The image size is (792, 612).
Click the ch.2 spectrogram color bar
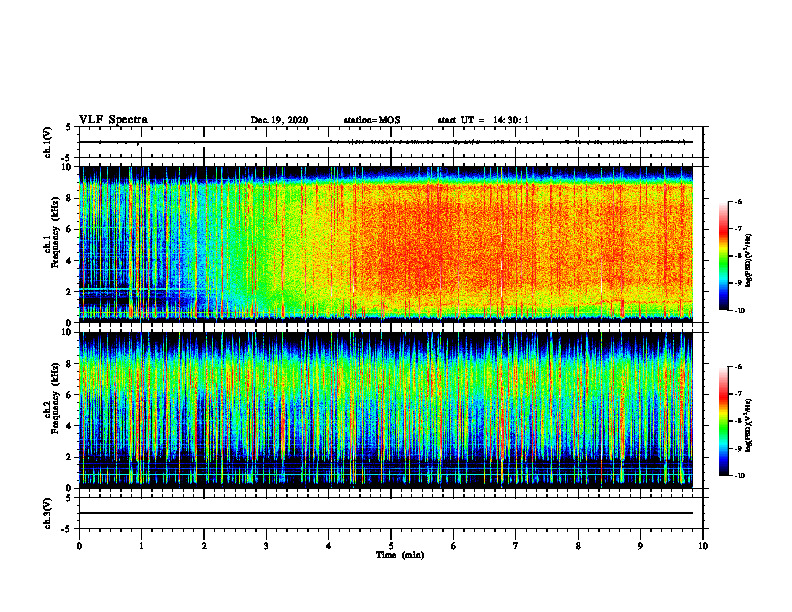(x=723, y=421)
